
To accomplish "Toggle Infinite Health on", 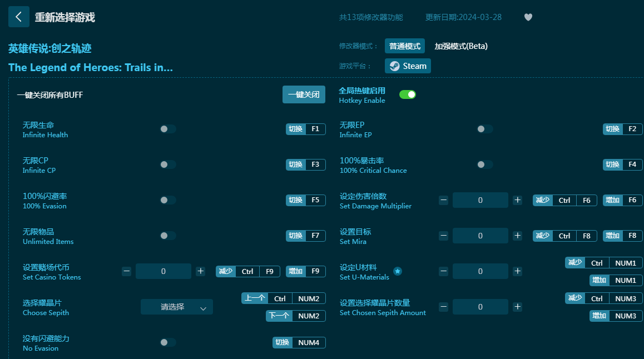I will pos(167,129).
